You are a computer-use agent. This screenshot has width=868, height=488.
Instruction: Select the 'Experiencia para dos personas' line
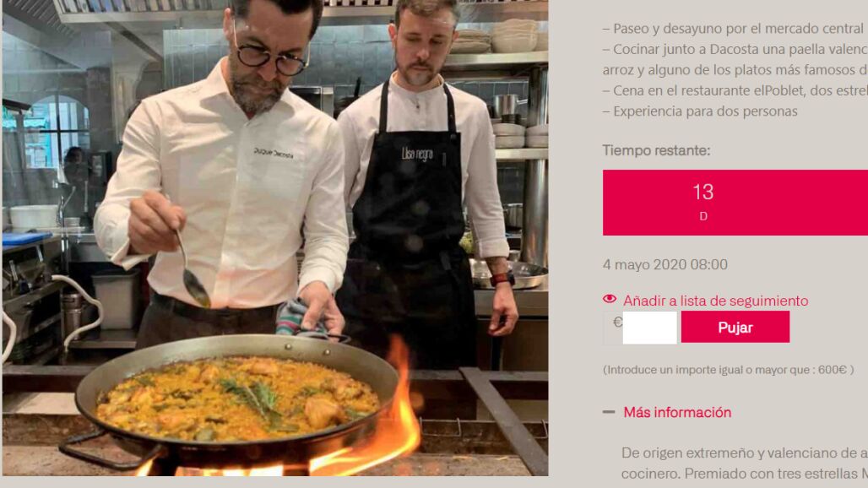tap(700, 111)
